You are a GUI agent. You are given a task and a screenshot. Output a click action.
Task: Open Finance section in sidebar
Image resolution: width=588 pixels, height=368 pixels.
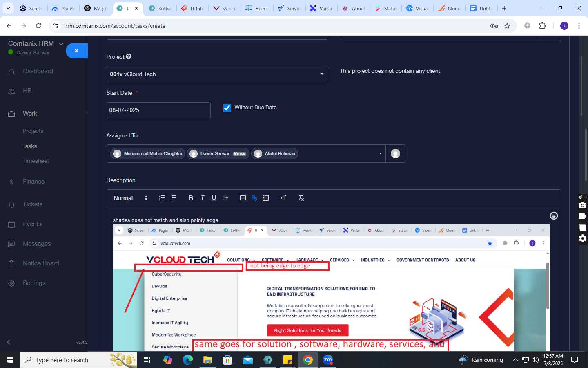coord(33,182)
